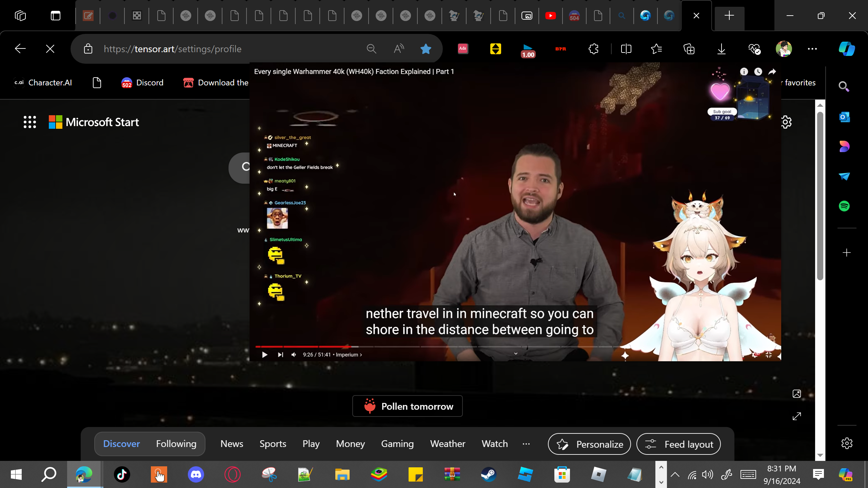Mute the video volume speaker
This screenshot has width=868, height=488.
[x=294, y=355]
